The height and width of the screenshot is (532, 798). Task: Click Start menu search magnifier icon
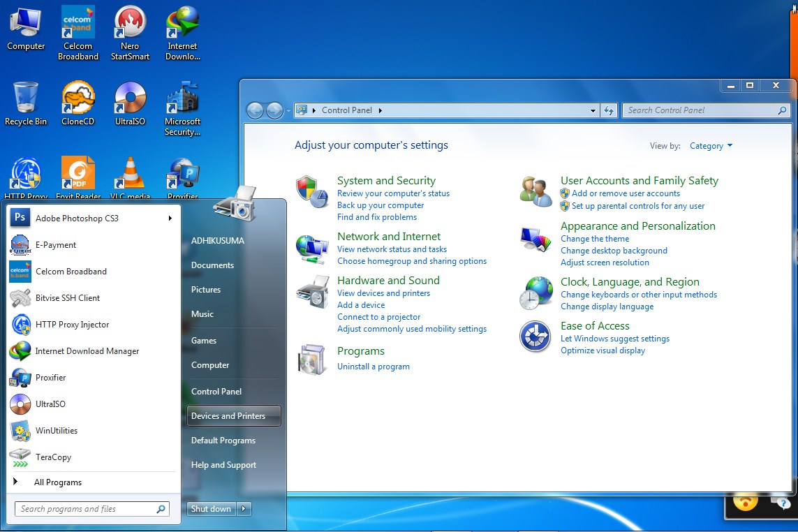(x=161, y=508)
